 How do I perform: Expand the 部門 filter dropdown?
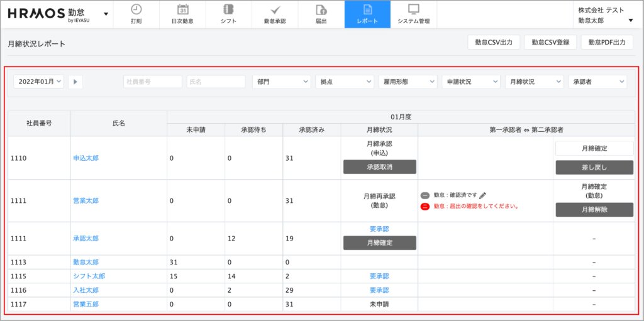(281, 82)
